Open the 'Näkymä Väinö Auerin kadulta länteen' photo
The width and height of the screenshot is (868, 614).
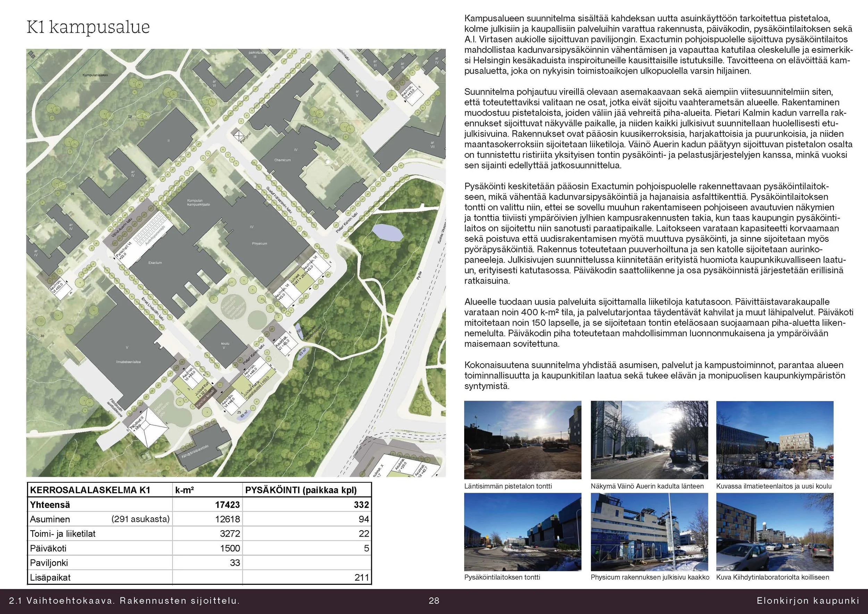pyautogui.click(x=649, y=440)
